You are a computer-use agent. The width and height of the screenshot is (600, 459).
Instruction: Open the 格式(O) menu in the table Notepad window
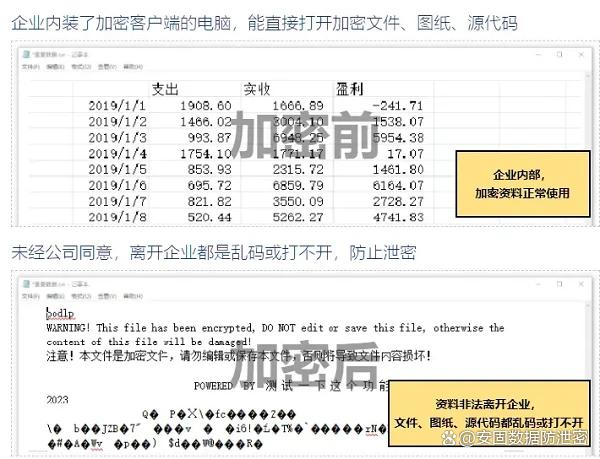(81, 67)
